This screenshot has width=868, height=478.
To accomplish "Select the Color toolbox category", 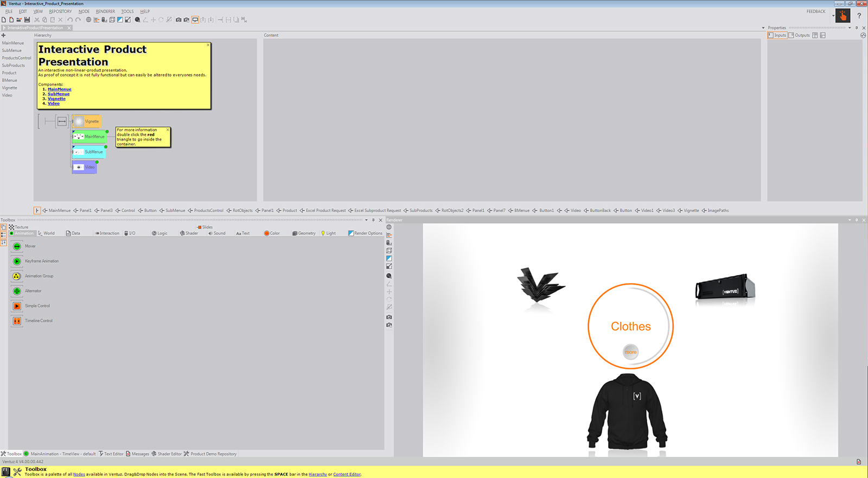I will tap(272, 233).
